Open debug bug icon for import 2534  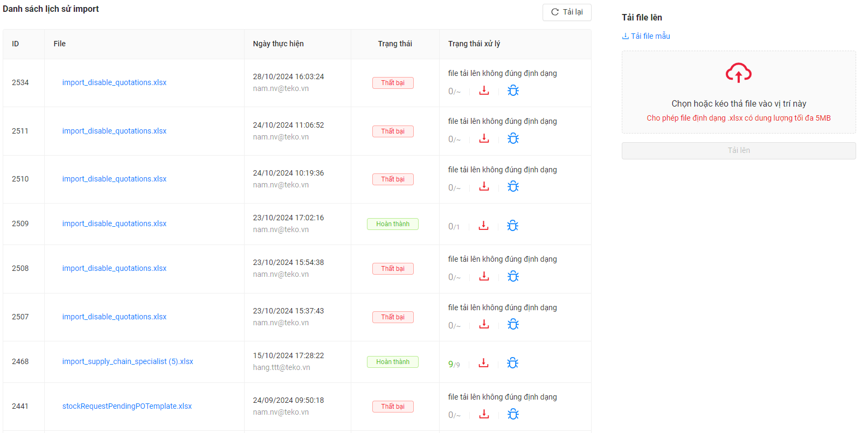[x=513, y=90]
